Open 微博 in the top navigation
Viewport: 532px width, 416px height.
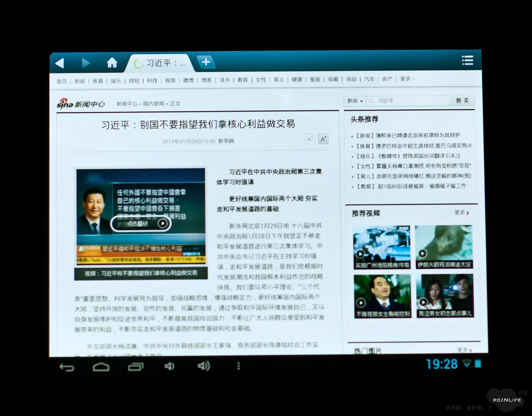click(x=188, y=80)
